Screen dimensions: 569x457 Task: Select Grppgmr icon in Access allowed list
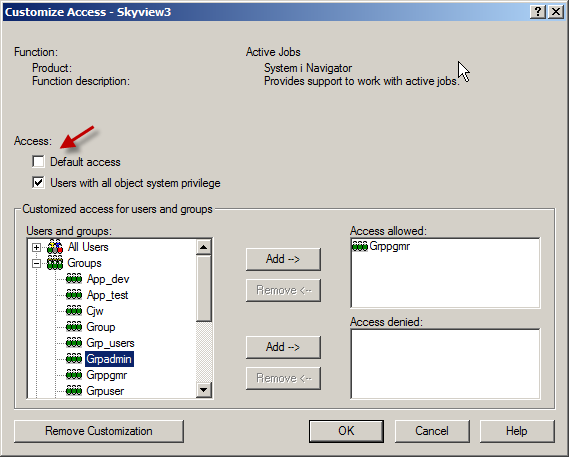pyautogui.click(x=360, y=246)
